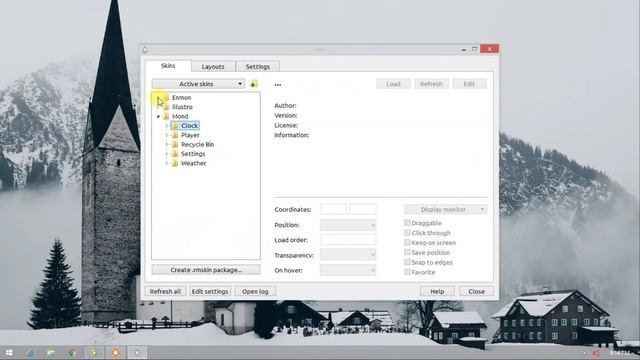The width and height of the screenshot is (640, 360).
Task: Open the Display monitor dropdown
Action: (446, 209)
